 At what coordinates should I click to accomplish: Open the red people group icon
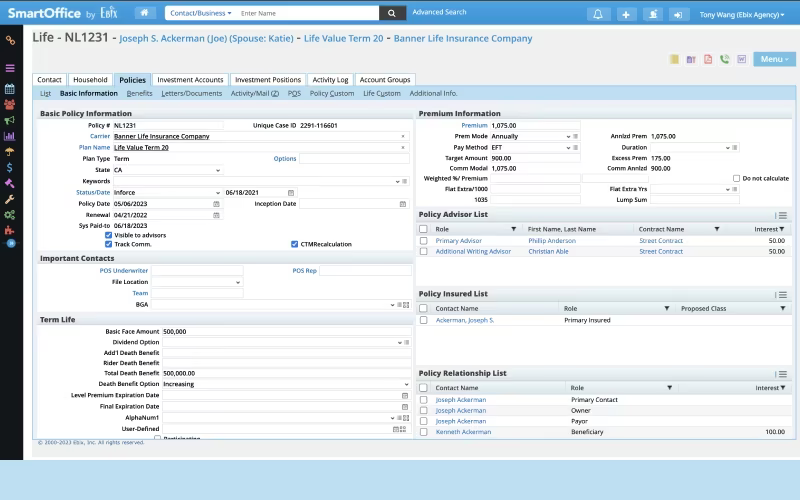pos(10,105)
